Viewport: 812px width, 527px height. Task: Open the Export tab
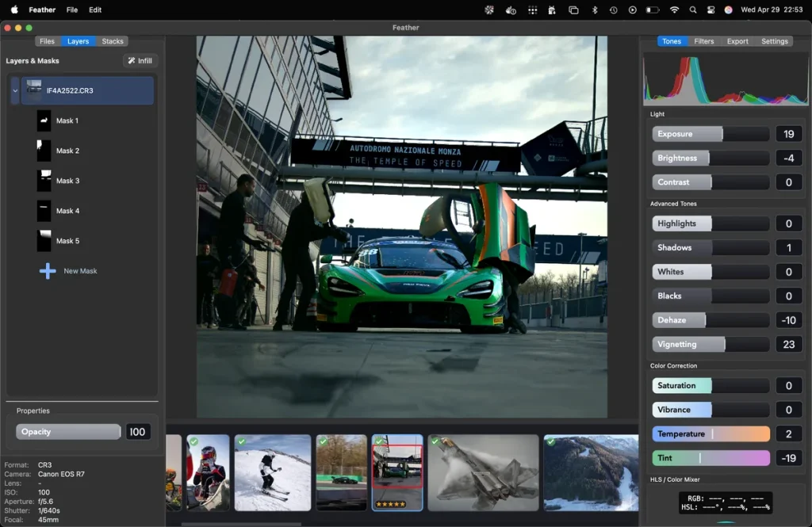737,41
